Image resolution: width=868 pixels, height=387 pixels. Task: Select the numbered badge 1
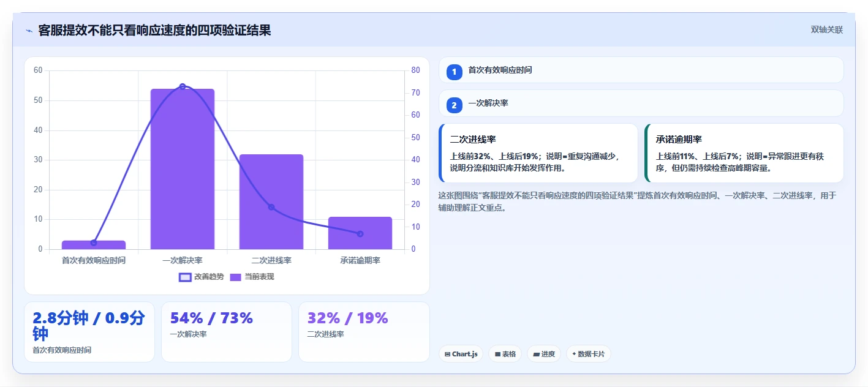[454, 72]
